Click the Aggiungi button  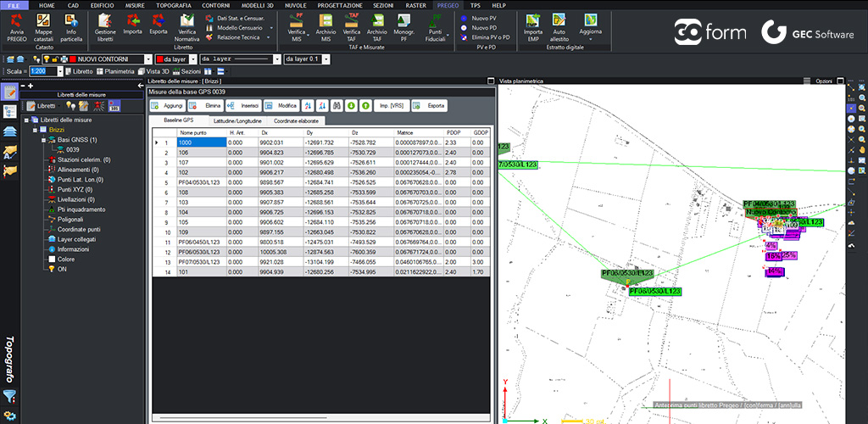tap(167, 105)
